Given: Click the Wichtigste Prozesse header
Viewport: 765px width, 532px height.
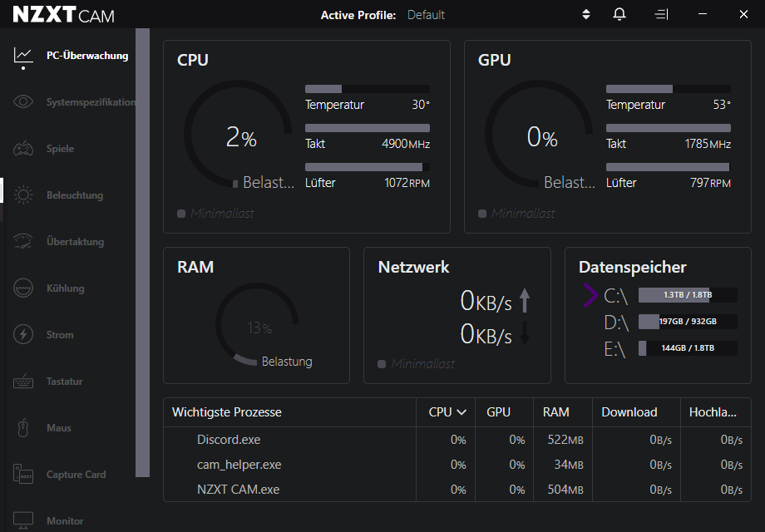Looking at the screenshot, I should [x=227, y=412].
